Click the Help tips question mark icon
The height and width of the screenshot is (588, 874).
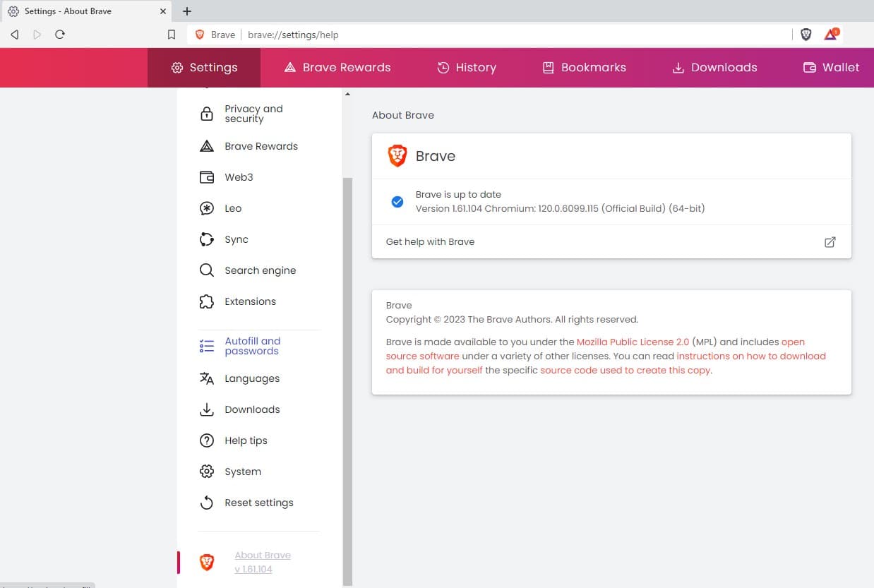[207, 440]
